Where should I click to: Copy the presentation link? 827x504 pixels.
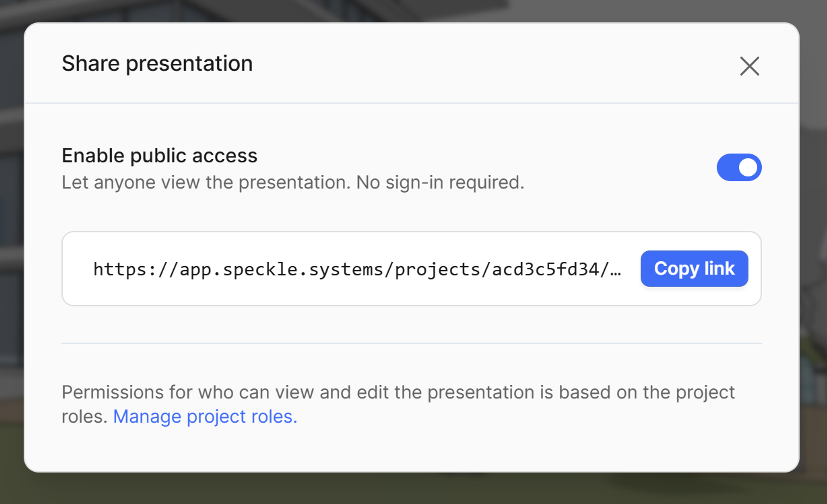[694, 269]
